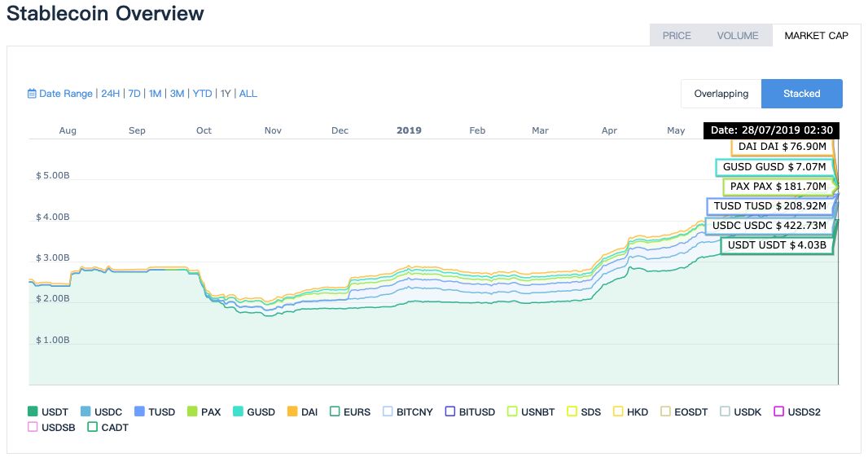
Task: Enable HKD series in legend
Action: pyautogui.click(x=630, y=411)
